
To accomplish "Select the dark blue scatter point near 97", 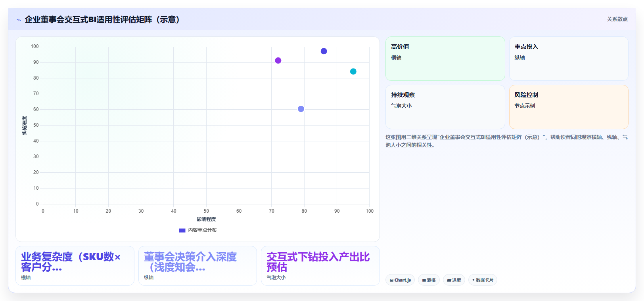I will point(324,51).
